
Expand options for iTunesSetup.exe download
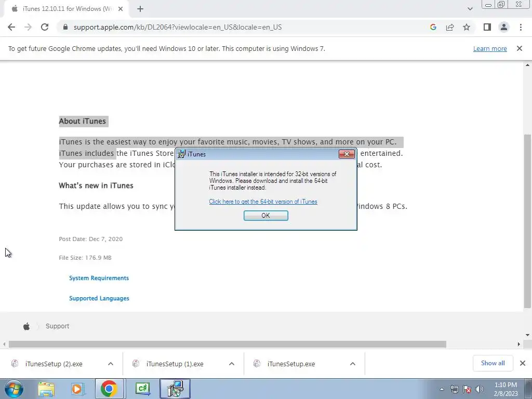353,364
